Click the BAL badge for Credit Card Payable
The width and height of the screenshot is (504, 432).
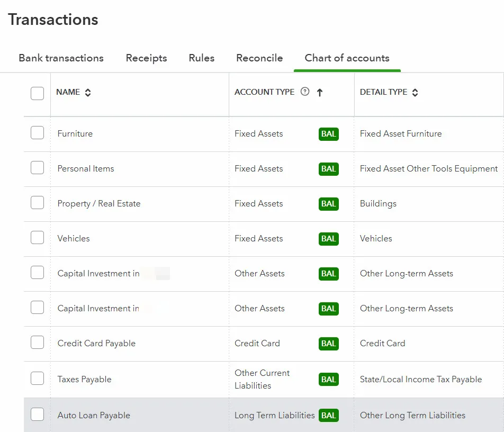(328, 344)
